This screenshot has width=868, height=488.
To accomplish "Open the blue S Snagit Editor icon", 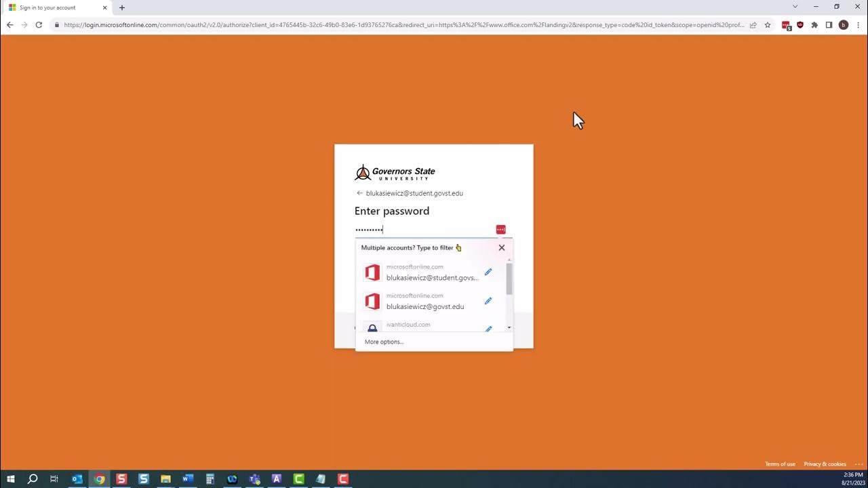I will (x=143, y=479).
